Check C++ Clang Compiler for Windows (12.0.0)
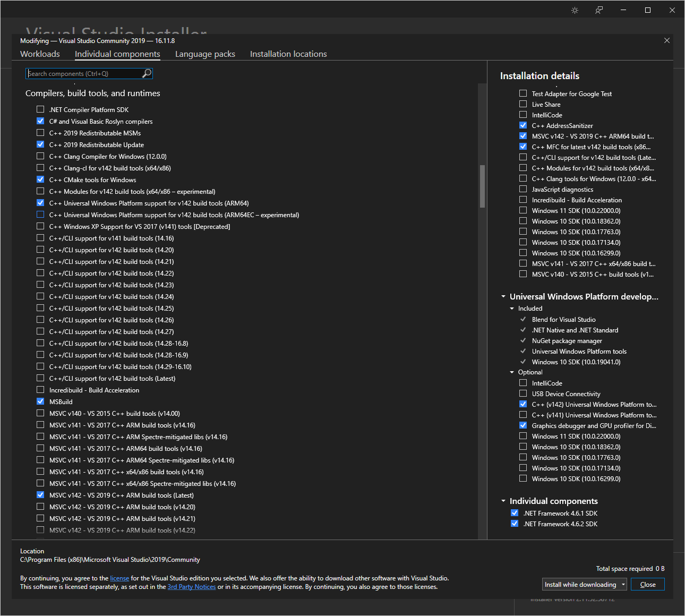This screenshot has width=685, height=616. click(x=40, y=156)
